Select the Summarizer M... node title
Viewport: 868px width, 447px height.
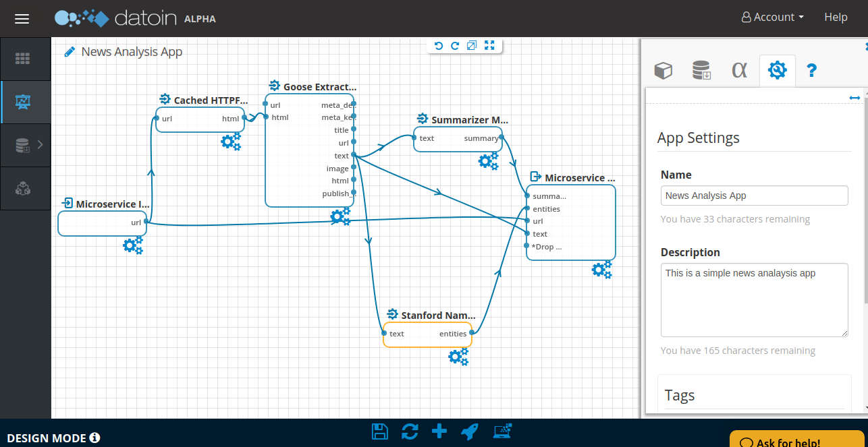point(470,120)
